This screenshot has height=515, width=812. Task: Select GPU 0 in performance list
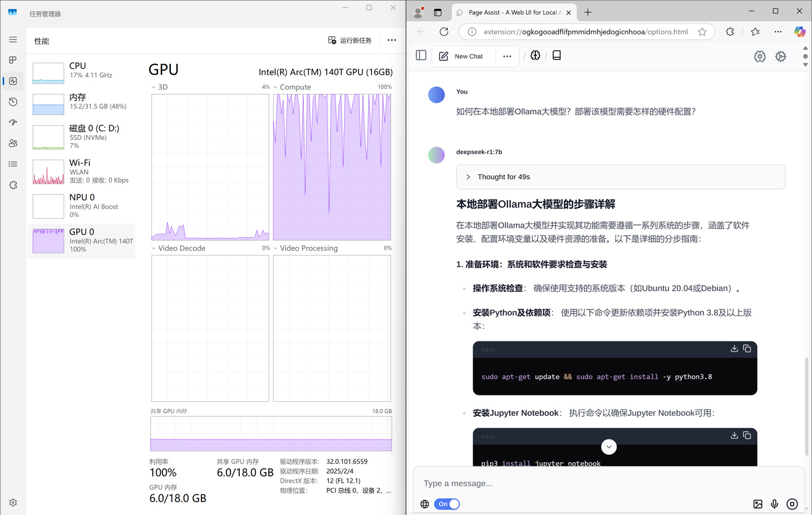pyautogui.click(x=82, y=241)
